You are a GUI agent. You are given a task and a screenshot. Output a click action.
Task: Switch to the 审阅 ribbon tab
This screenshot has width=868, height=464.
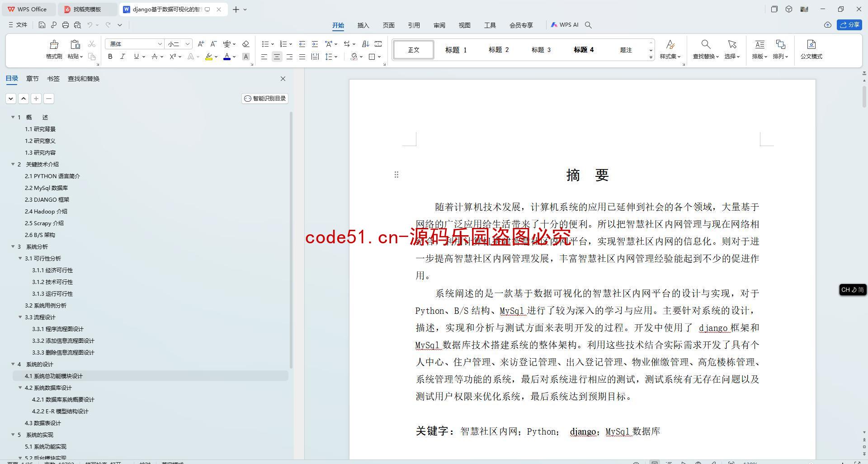pos(439,25)
